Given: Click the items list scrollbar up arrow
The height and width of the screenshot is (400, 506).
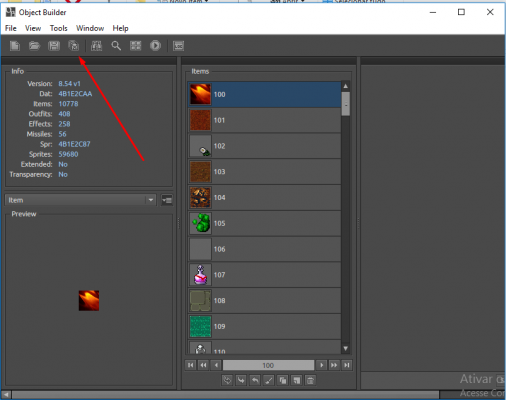Looking at the screenshot, I should [346, 86].
